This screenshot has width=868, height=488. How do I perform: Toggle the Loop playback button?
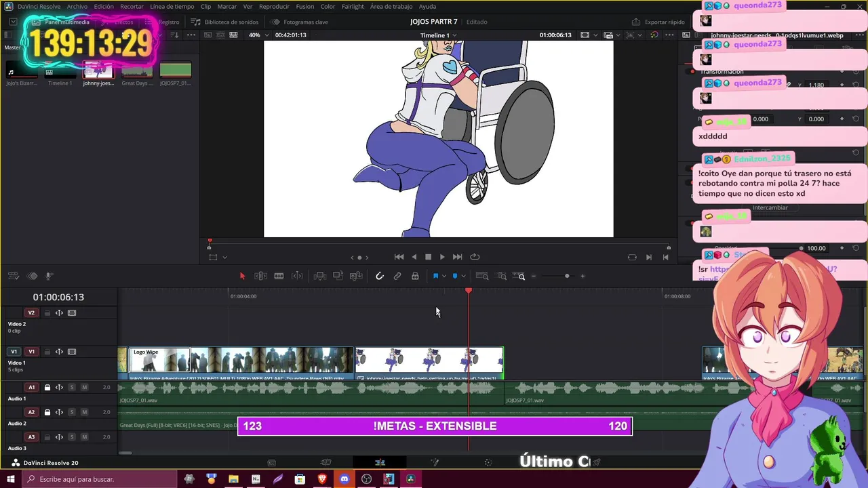tap(475, 257)
